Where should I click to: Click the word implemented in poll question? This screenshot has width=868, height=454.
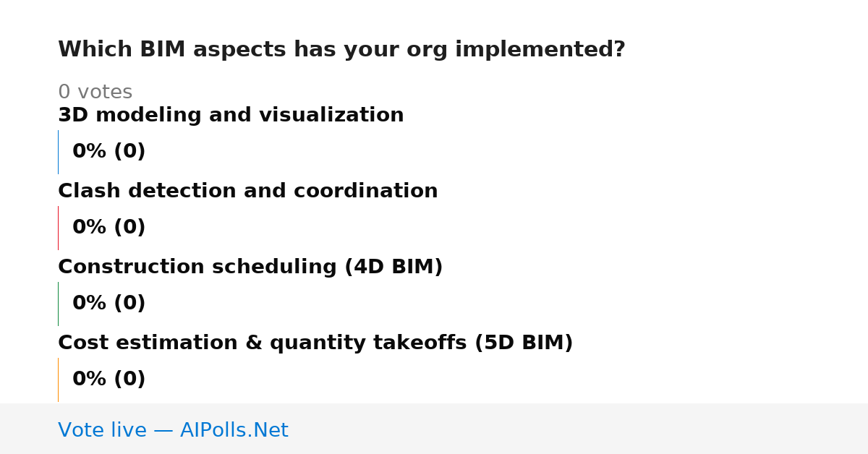pos(540,50)
